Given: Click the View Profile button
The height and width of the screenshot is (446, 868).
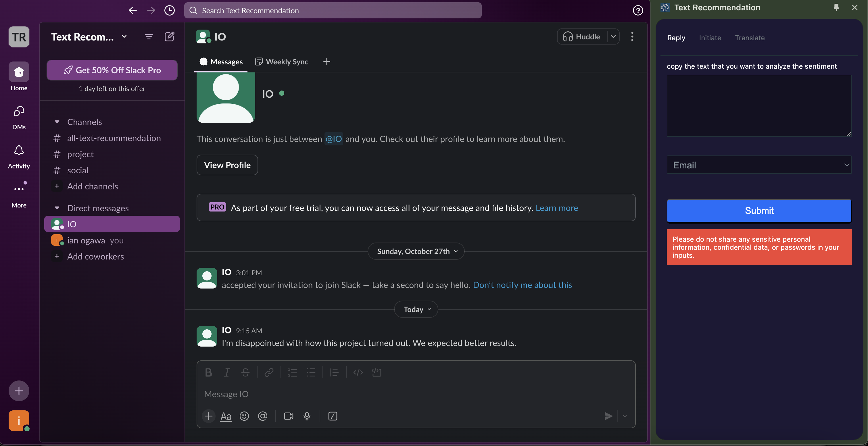Looking at the screenshot, I should coord(227,165).
